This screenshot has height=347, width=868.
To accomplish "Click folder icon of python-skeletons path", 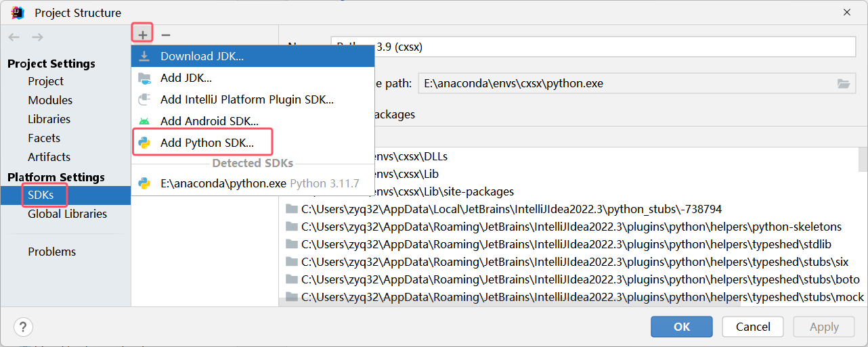I will pyautogui.click(x=292, y=227).
